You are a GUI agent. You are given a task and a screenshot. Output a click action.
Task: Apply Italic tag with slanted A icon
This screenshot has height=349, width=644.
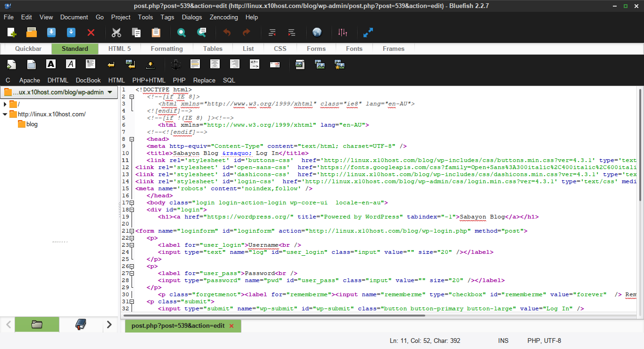[x=71, y=64]
